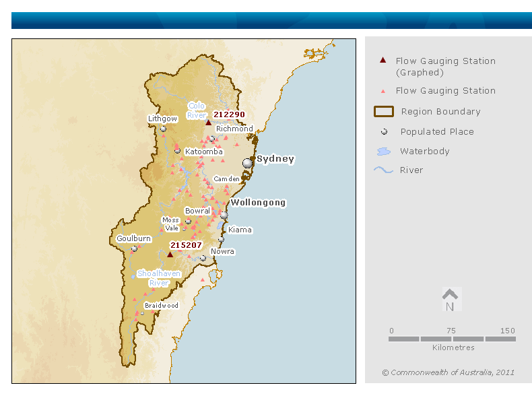Click the Nowra town marker dot

coord(203,258)
